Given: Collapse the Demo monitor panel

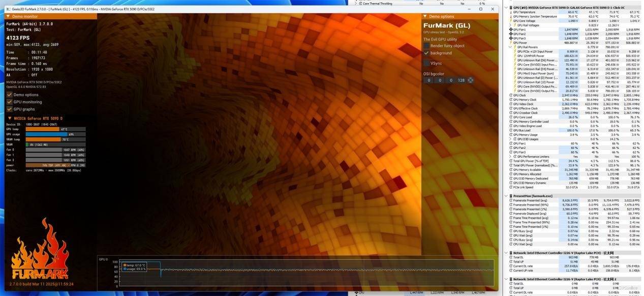Looking at the screenshot, I should (x=8, y=16).
